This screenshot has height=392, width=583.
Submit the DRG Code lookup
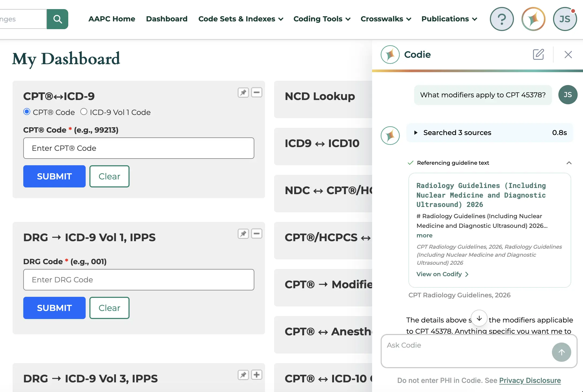[54, 308]
